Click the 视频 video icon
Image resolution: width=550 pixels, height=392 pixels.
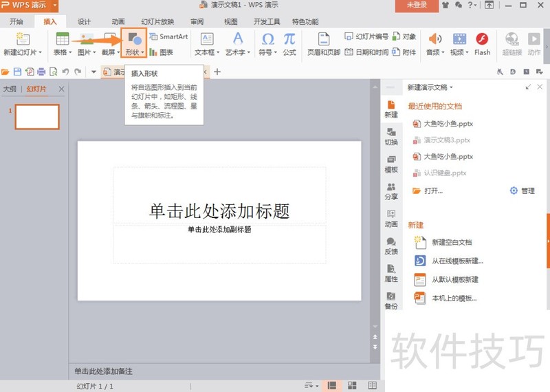(x=459, y=39)
